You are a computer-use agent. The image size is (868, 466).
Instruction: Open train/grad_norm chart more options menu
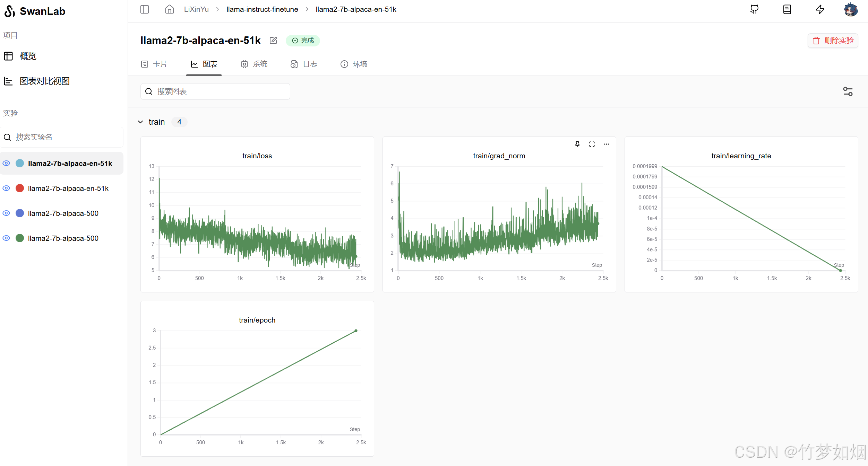606,144
